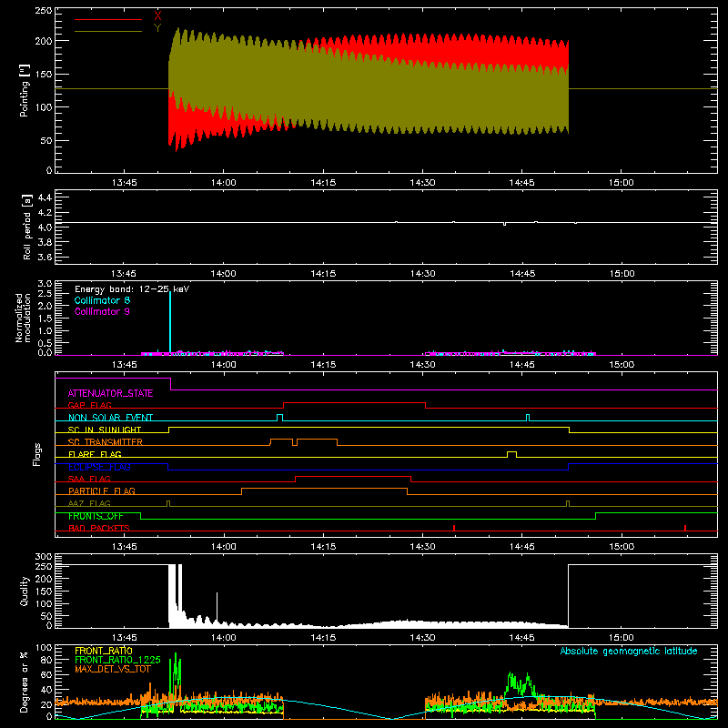Click 14:30 under the Flags plot
Viewport: 728px width, 728px height.
(x=422, y=547)
